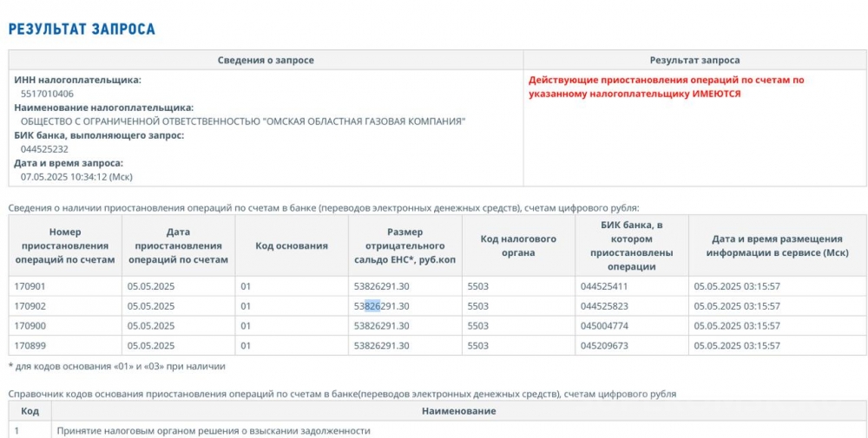Click the request timestamp 07.05.2025 10:34:12
Viewport: 868px width, 438px height.
pos(76,177)
